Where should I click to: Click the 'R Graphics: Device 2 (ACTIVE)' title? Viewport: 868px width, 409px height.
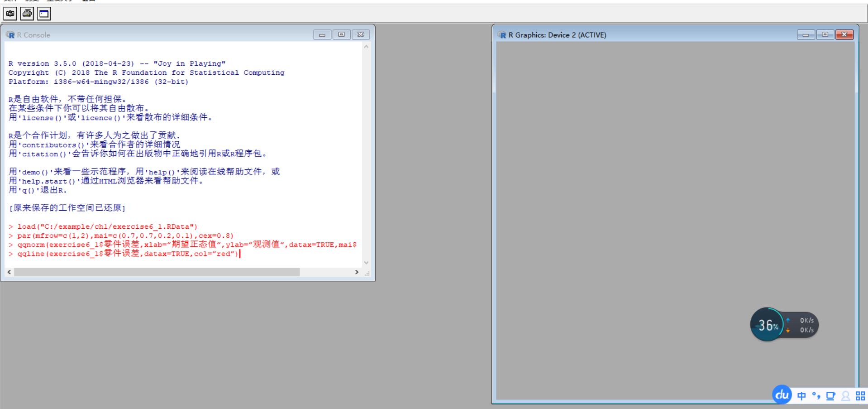557,35
